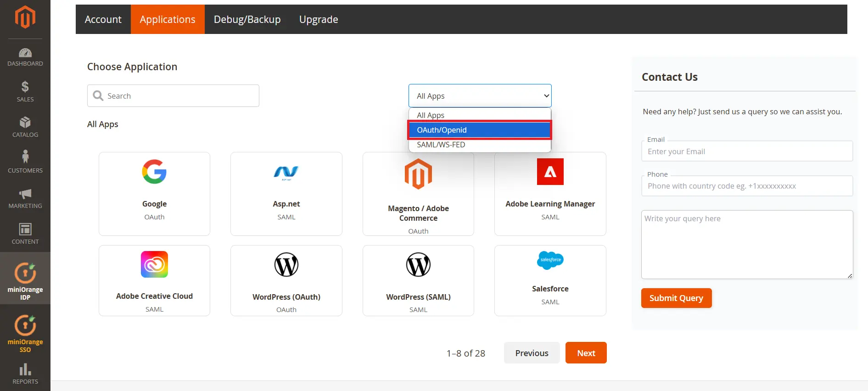This screenshot has height=391, width=868.
Task: Choose OAuth/Openid option in list
Action: click(480, 130)
